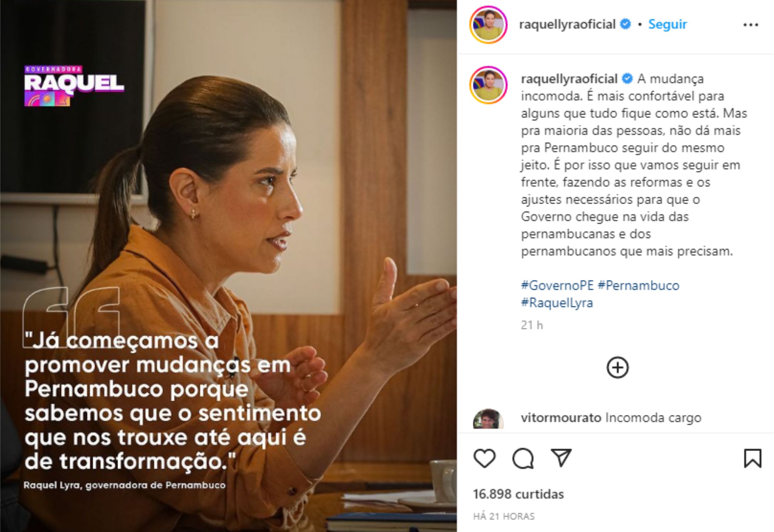Select the post photo of the governor

click(228, 266)
